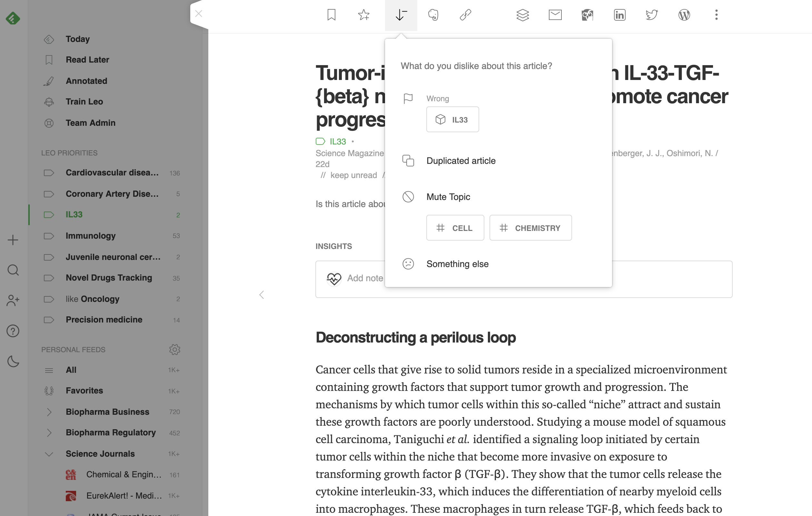812x516 pixels.
Task: Click the Add note input field
Action: (x=365, y=279)
